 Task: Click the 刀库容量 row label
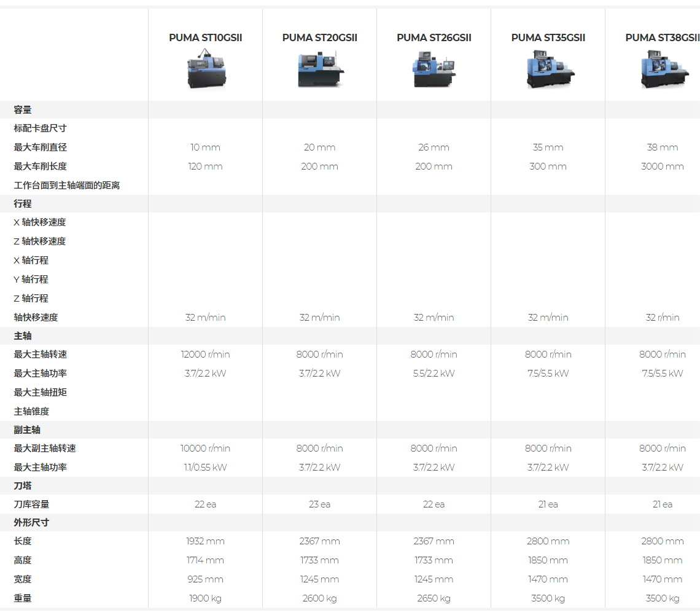[31, 504]
